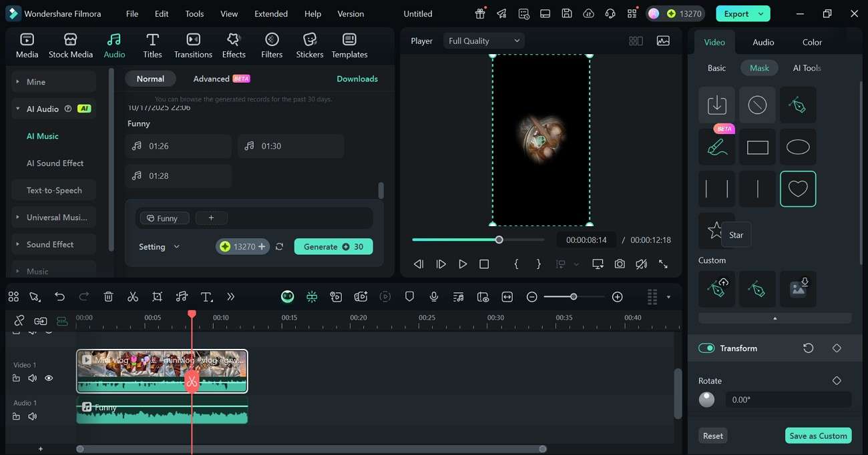Screen dimensions: 868x455
Task: Select the ellipse mask shape
Action: [798, 147]
